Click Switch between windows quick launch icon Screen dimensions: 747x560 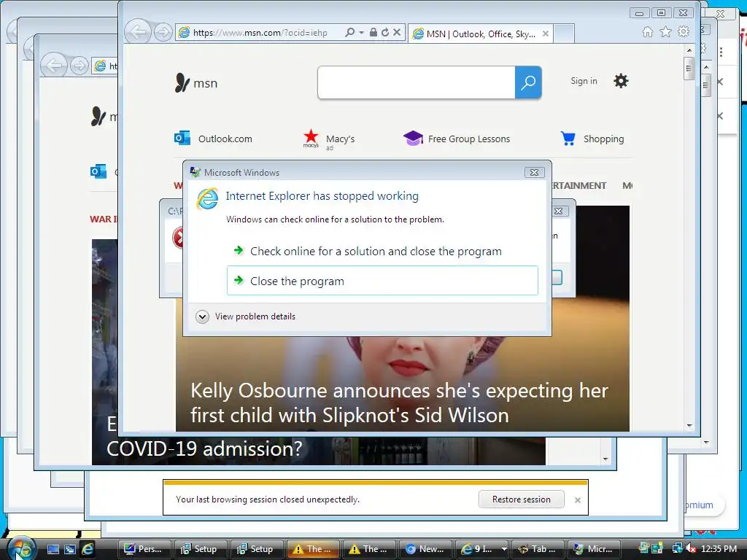tap(70, 549)
